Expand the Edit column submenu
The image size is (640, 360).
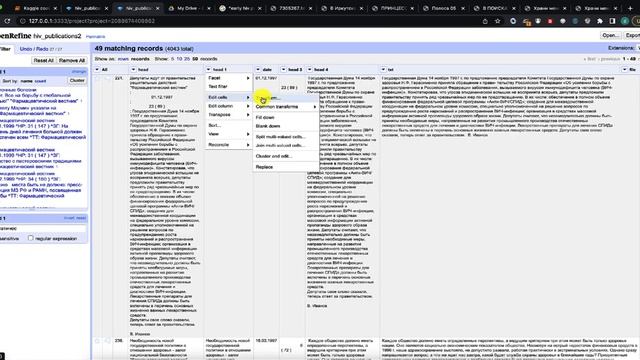coord(229,106)
